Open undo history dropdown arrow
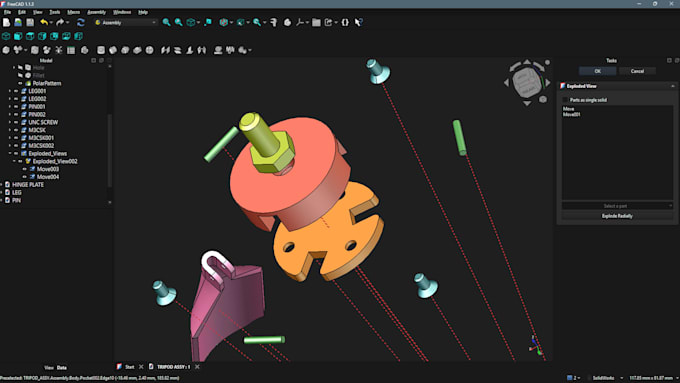Viewport: 680px width, 383px height. [x=51, y=23]
